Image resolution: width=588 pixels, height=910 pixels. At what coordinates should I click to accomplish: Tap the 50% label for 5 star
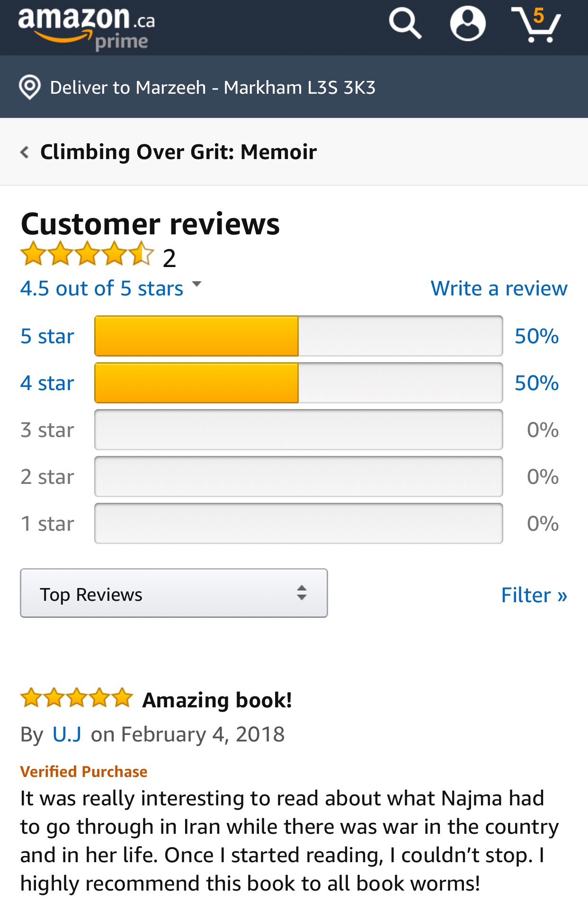[536, 337]
